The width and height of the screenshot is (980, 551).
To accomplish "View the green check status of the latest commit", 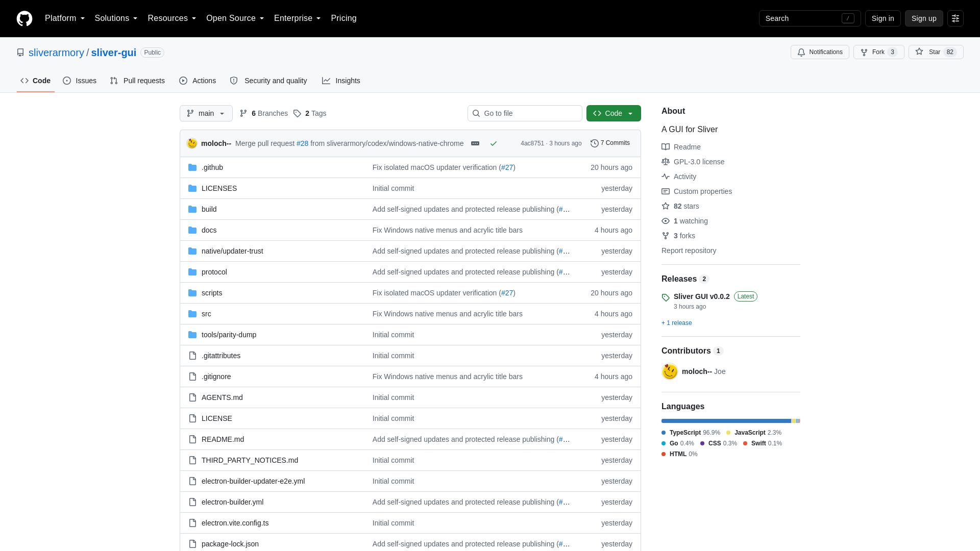I will 494,143.
